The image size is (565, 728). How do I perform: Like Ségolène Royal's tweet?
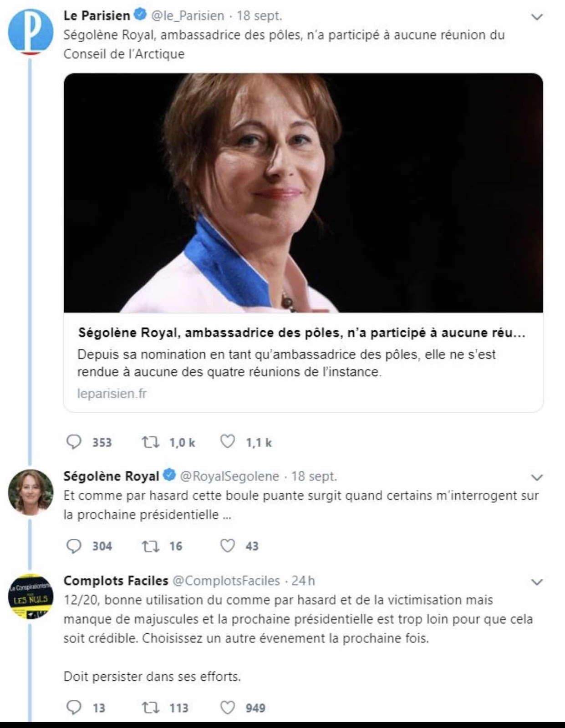228,545
